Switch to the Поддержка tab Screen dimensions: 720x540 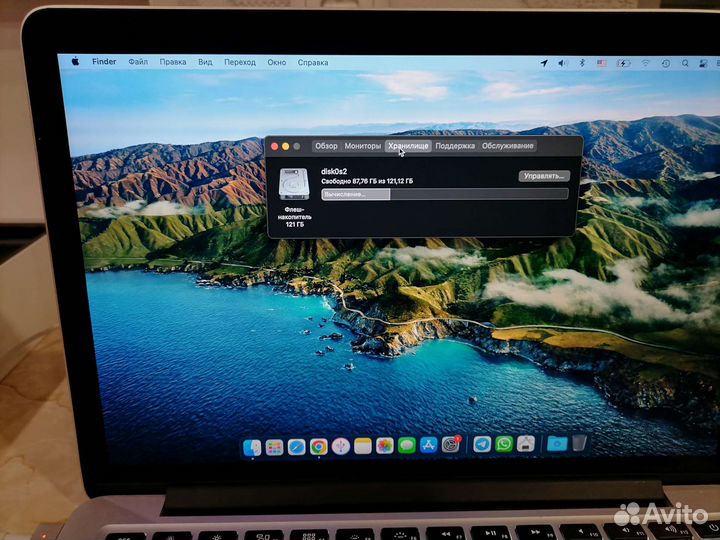[455, 146]
